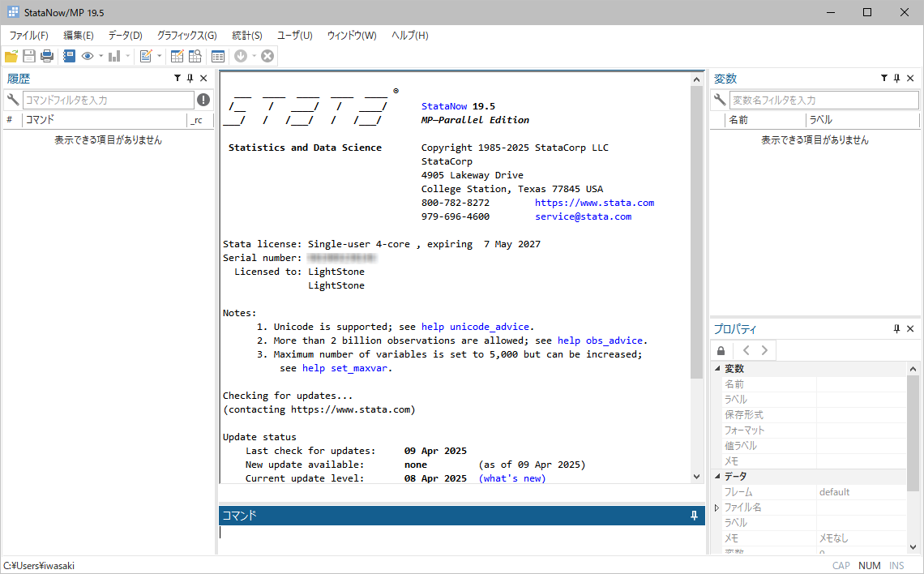Open the https://www.stata.com link
Screen dimensions: 924x574
click(595, 203)
